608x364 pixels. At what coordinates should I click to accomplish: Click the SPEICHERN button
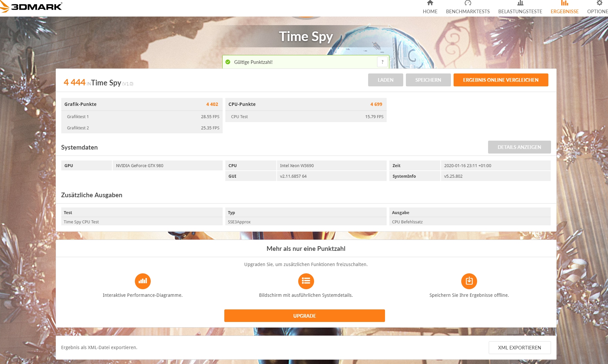[428, 80]
